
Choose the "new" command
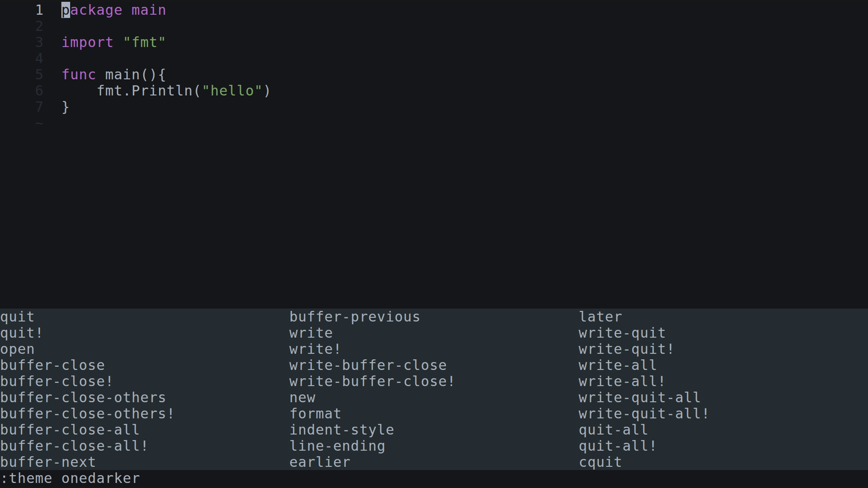tap(302, 398)
